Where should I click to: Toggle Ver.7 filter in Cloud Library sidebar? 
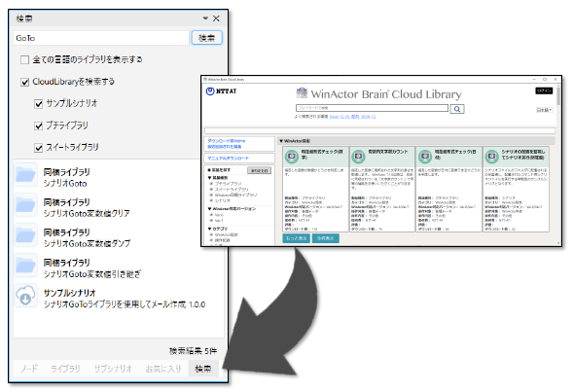tap(211, 221)
